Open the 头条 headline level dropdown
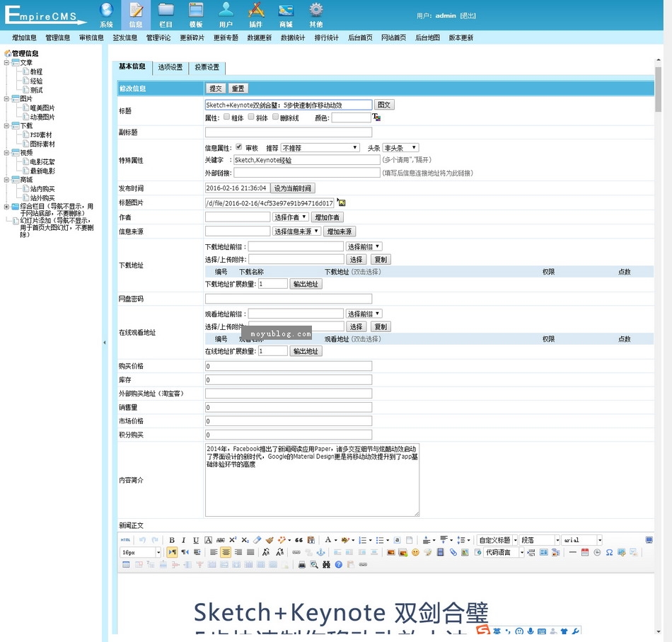This screenshot has width=672, height=642. coord(400,147)
